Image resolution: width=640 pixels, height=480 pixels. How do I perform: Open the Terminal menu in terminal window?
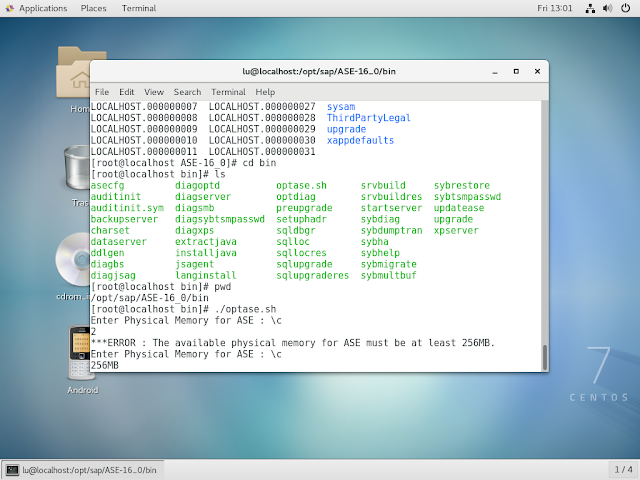point(228,92)
